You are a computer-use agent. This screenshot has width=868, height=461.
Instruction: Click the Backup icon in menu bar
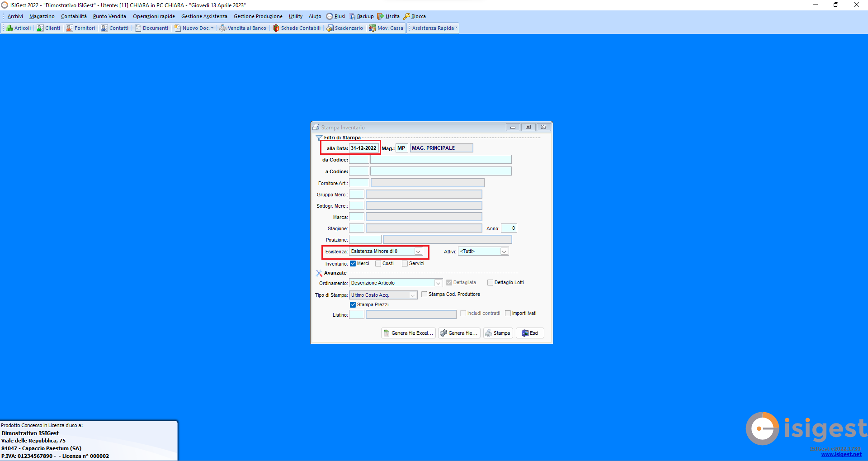point(361,16)
